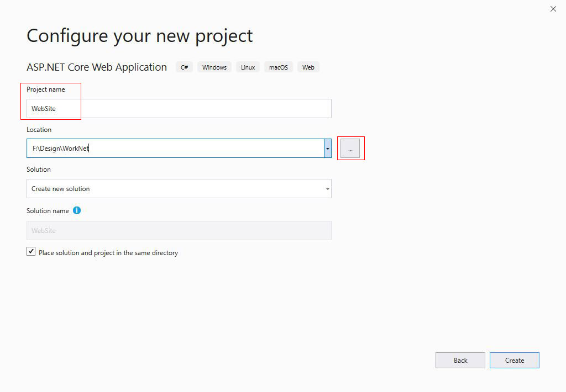Click the Linux tag

click(248, 67)
